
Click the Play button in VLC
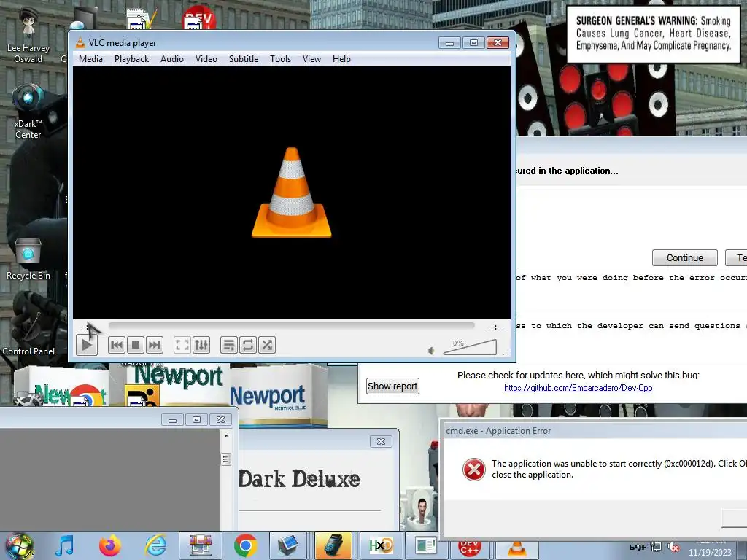pos(87,345)
